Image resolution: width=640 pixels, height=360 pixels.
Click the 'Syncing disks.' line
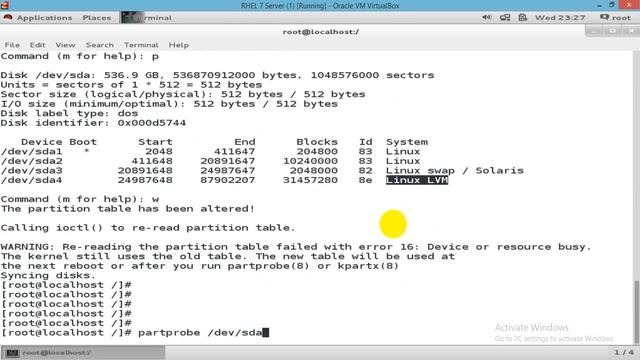(x=48, y=276)
